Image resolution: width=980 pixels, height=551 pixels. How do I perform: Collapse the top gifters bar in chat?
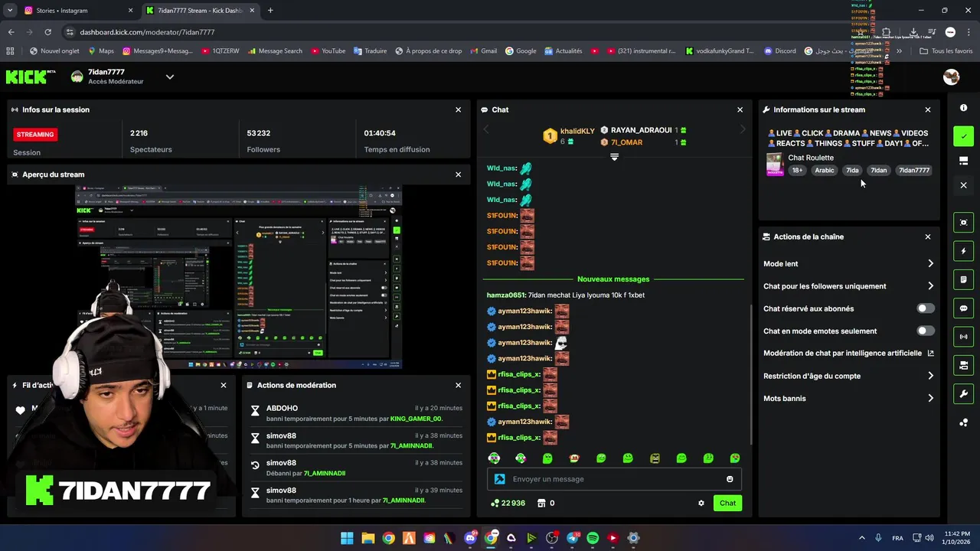pyautogui.click(x=614, y=157)
